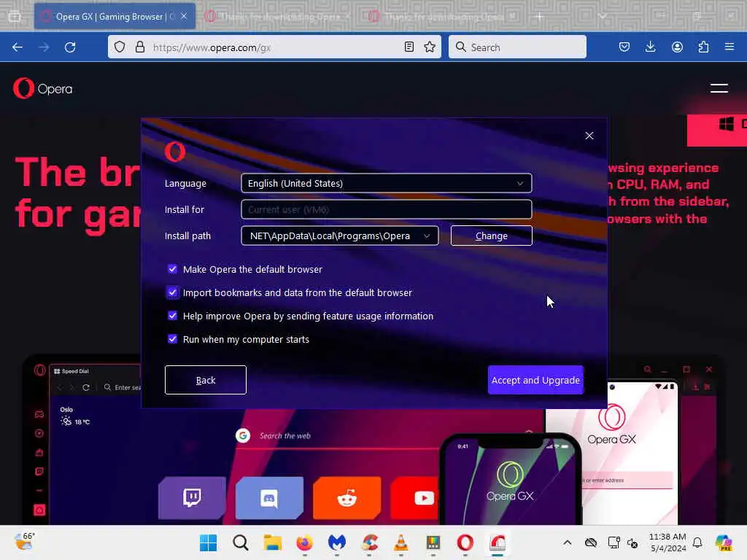Launch File Explorer from the taskbar

pyautogui.click(x=273, y=542)
